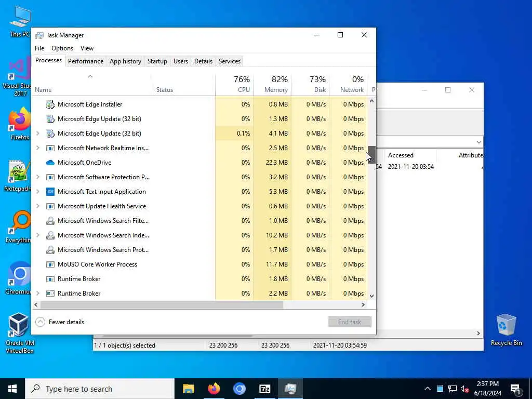This screenshot has width=532, height=399.
Task: Open the Options menu
Action: click(x=62, y=48)
